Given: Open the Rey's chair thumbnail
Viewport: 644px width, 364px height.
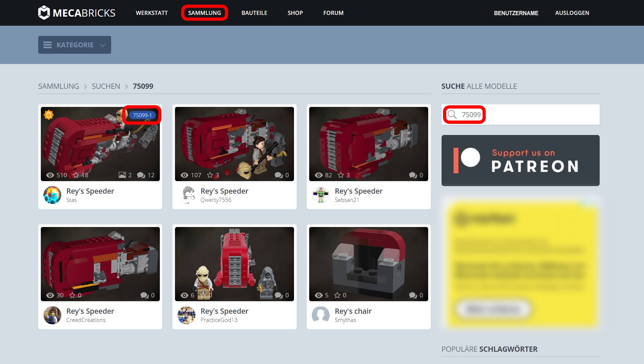Looking at the screenshot, I should pos(369,264).
